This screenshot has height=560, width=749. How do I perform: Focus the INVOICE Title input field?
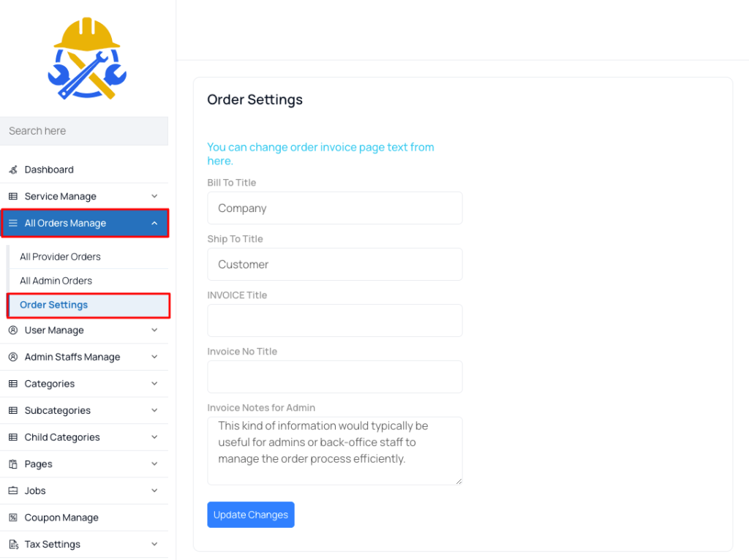(x=335, y=320)
